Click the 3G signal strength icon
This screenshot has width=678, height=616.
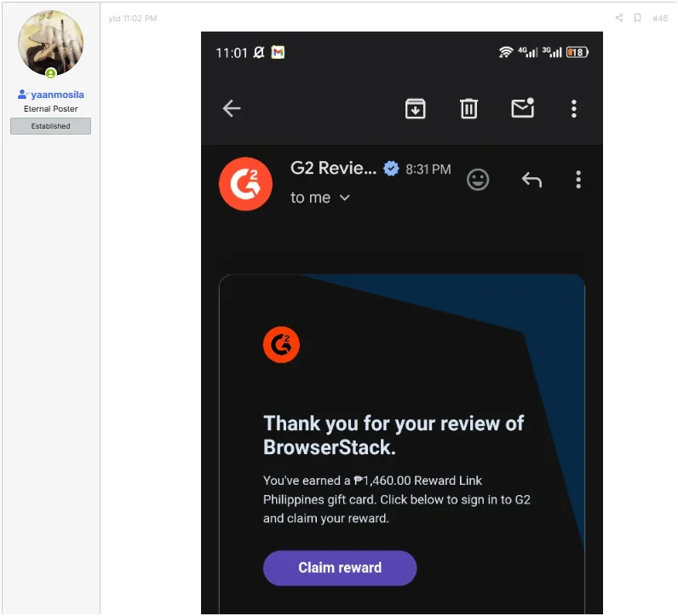click(x=552, y=52)
